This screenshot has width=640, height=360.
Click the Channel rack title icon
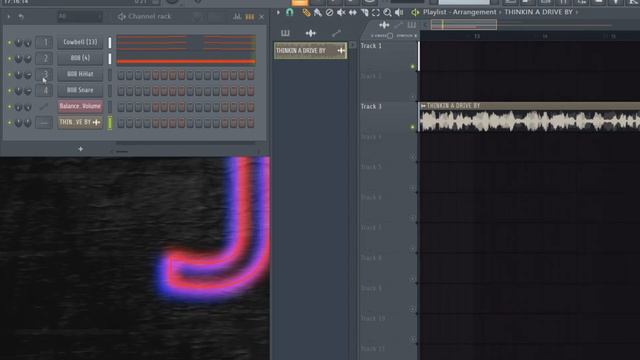click(x=122, y=17)
